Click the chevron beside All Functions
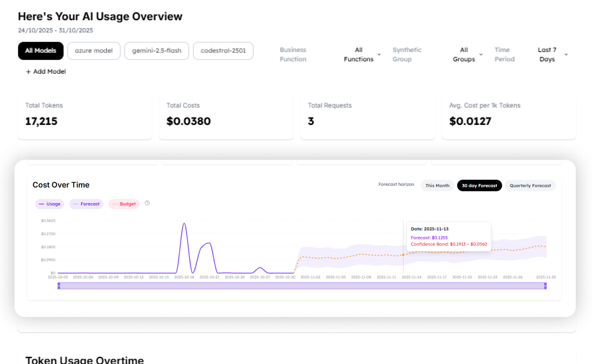 (x=379, y=54)
